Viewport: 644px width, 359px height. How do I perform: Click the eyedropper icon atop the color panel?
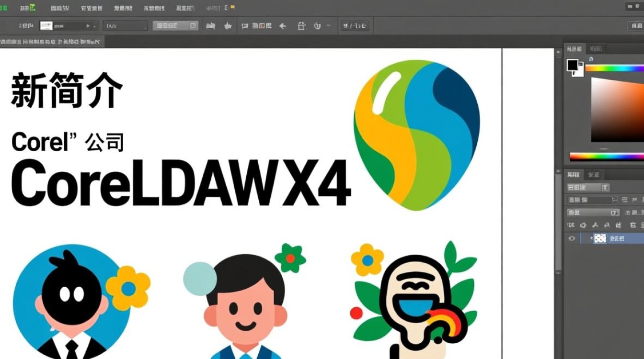[x=592, y=58]
